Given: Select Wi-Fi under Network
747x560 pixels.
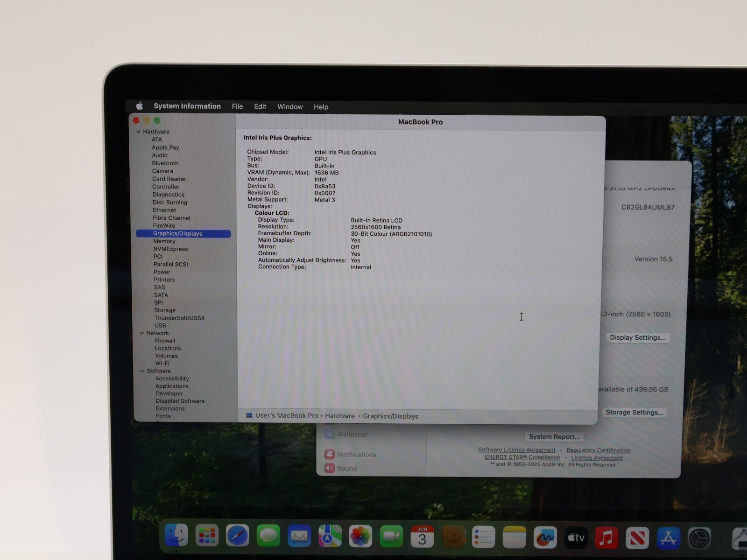Looking at the screenshot, I should coord(162,364).
